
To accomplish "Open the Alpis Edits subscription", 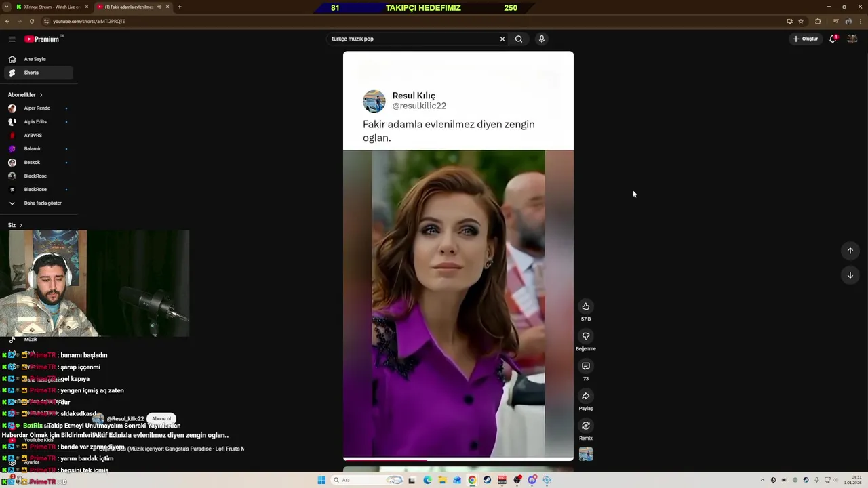I will pos(38,122).
